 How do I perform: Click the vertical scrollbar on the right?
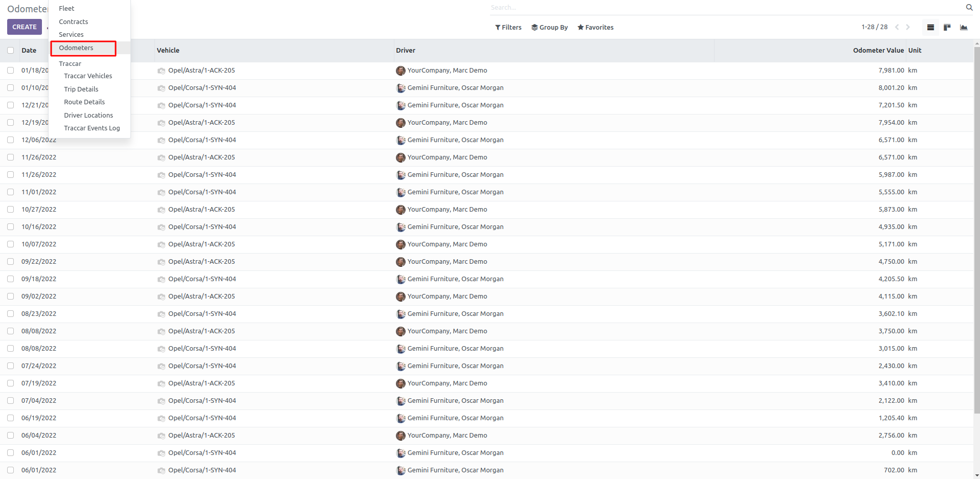point(976,230)
